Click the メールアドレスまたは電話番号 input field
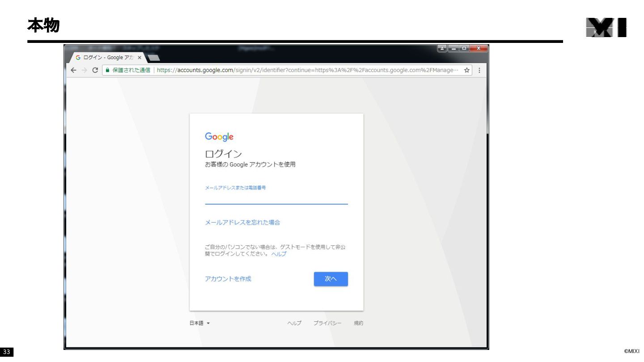644x362 pixels. coord(276,196)
